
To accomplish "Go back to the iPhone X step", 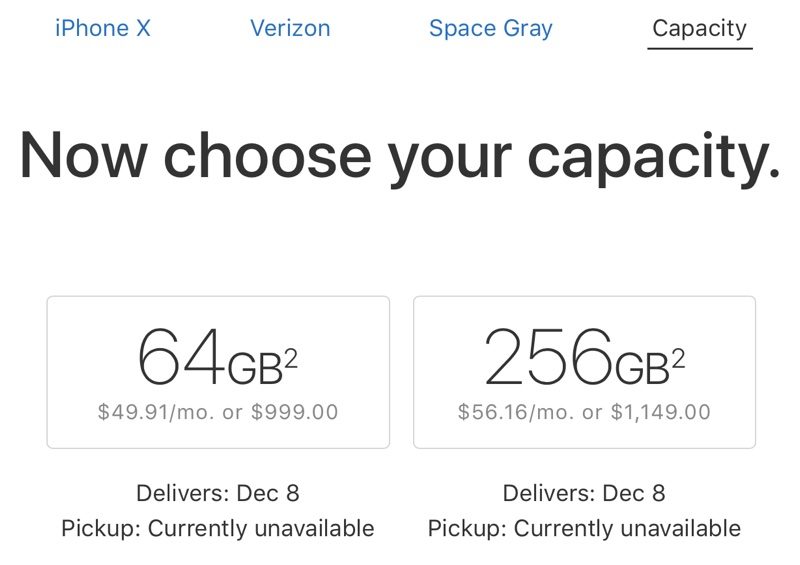I will click(x=103, y=28).
